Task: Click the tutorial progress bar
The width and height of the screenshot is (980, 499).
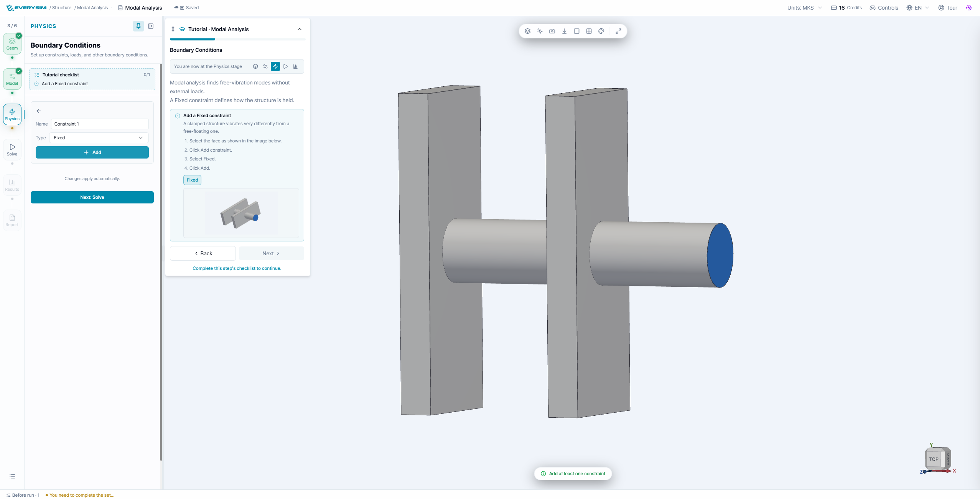Action: (237, 39)
